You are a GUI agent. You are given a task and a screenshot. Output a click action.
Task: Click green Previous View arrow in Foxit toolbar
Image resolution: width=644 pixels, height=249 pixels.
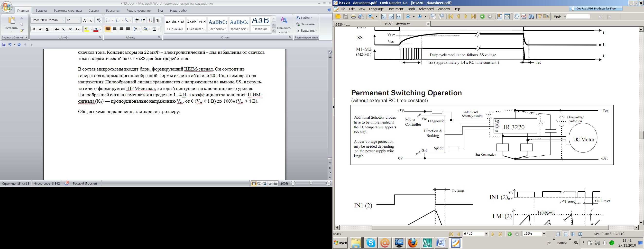pyautogui.click(x=482, y=17)
